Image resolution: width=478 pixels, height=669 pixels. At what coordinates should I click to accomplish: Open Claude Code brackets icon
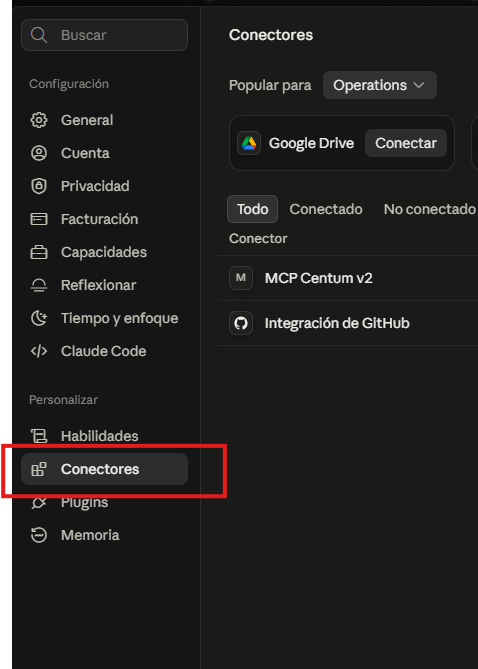(39, 351)
